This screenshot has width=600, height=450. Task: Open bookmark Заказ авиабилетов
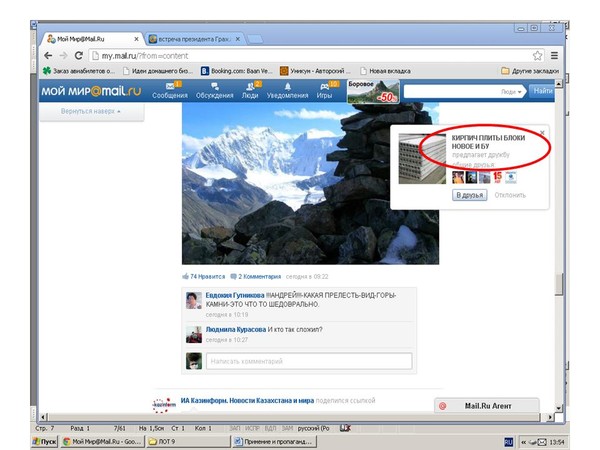(x=79, y=71)
